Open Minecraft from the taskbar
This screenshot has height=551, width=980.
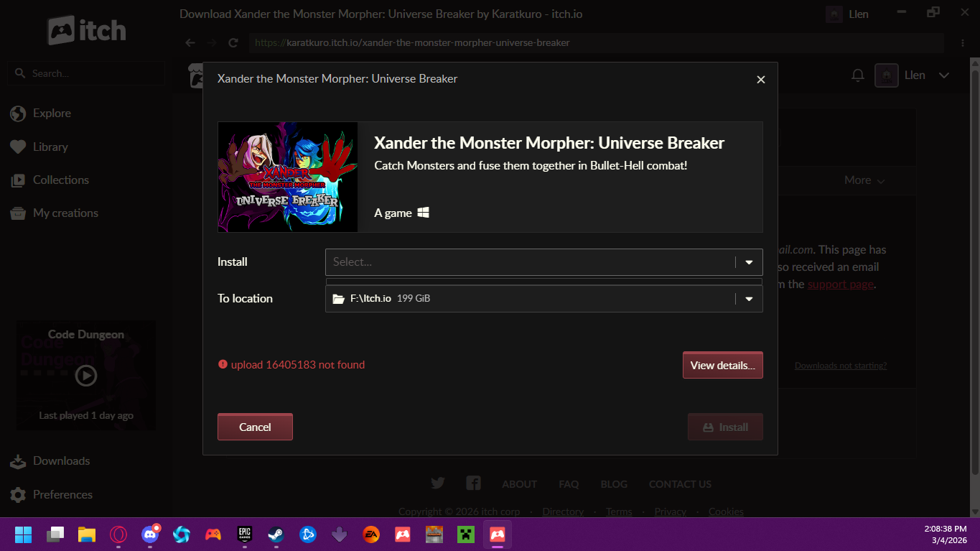466,534
